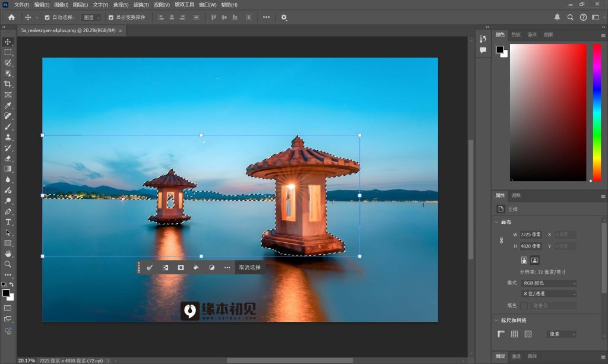Open the 滤镜(T) menu
The height and width of the screenshot is (364, 608).
click(141, 5)
